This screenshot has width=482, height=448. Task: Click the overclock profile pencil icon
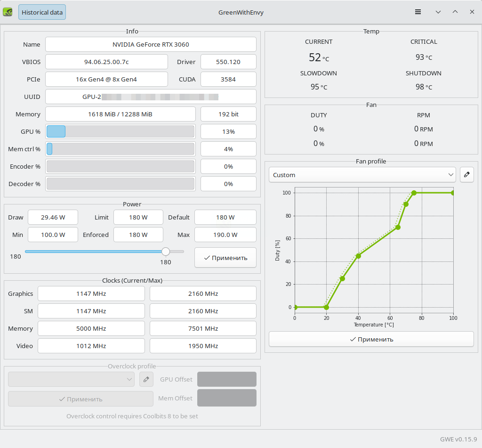(146, 379)
